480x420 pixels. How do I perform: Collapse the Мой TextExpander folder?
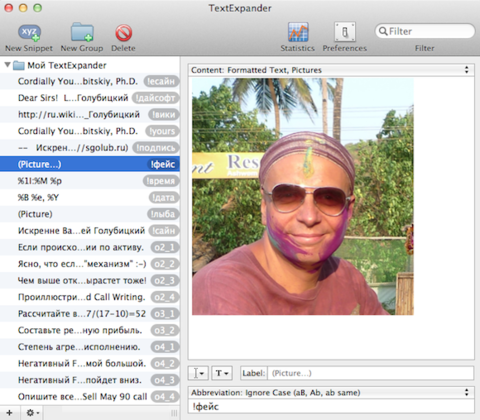tap(7, 65)
